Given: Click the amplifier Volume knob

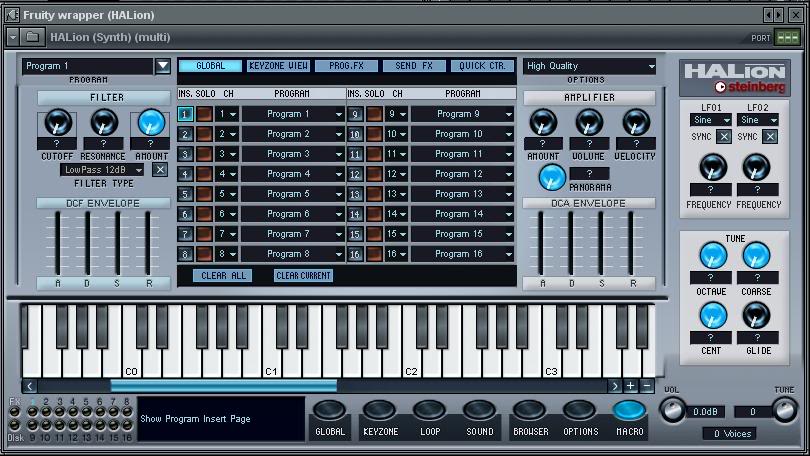Looking at the screenshot, I should pyautogui.click(x=589, y=123).
